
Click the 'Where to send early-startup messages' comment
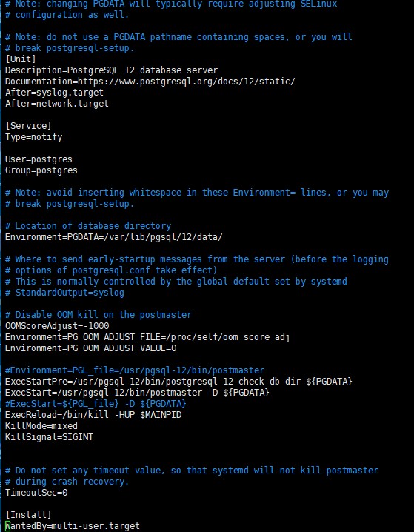(197, 259)
